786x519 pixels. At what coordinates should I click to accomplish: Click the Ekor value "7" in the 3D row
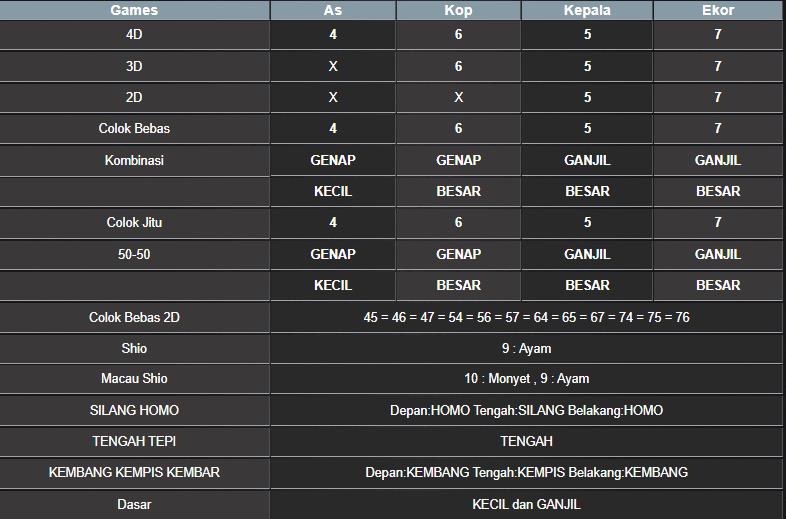[x=718, y=66]
